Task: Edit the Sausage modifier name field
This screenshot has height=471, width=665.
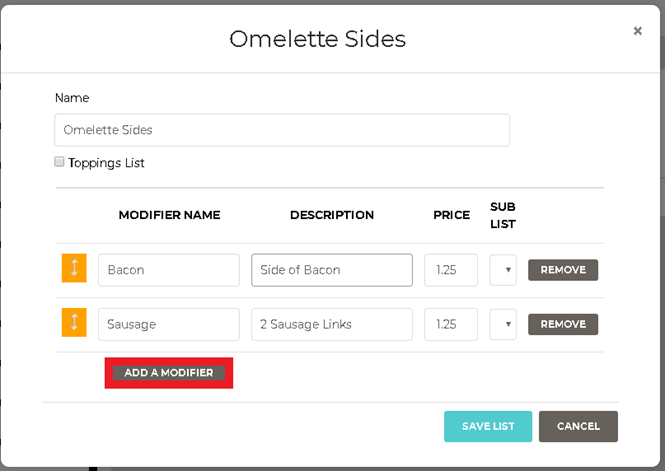Action: (169, 324)
